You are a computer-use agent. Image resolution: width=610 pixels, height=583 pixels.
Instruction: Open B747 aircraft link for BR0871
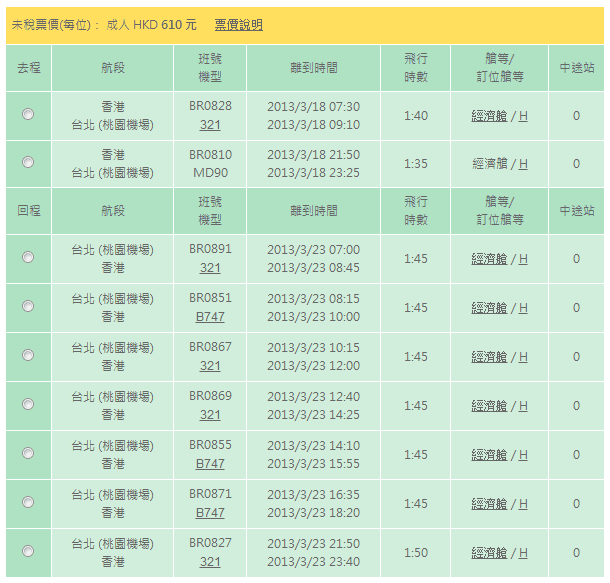tap(210, 513)
